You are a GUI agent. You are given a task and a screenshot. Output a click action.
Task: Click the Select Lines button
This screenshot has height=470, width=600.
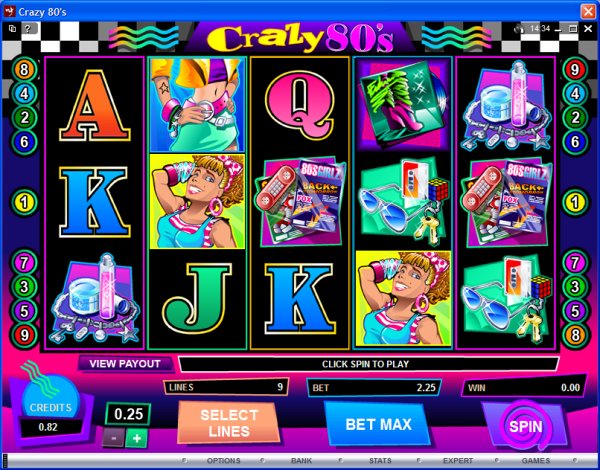click(229, 423)
